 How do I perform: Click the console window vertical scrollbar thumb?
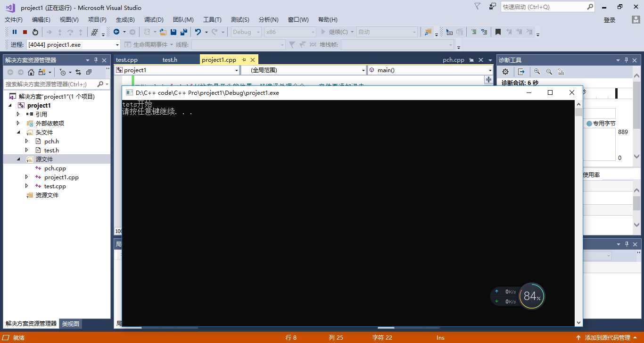coord(578,112)
